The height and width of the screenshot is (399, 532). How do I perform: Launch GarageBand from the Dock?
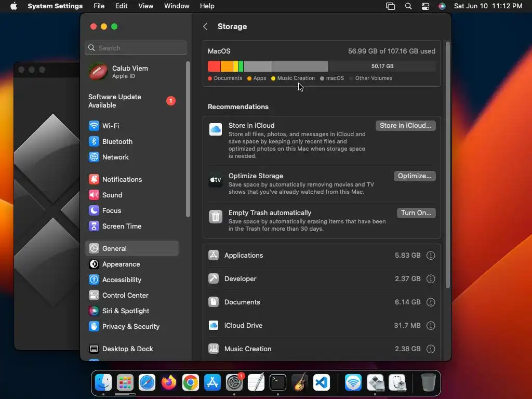coord(300,383)
